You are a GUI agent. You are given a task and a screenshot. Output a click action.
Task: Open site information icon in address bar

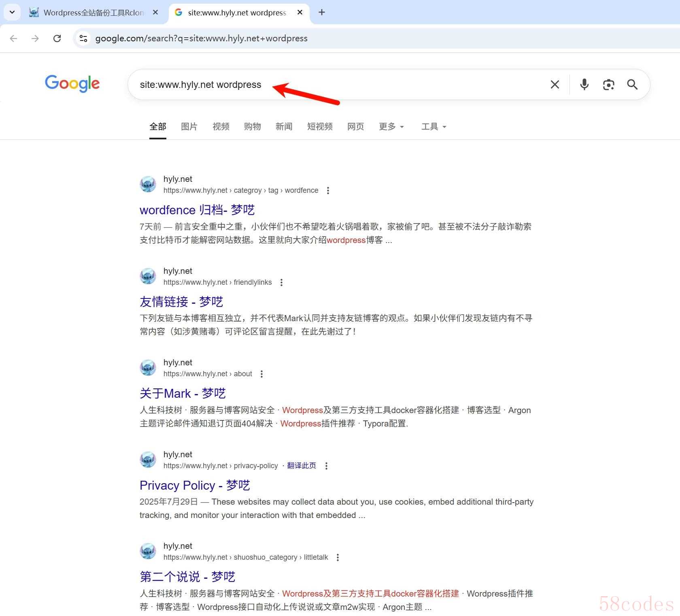coord(83,38)
